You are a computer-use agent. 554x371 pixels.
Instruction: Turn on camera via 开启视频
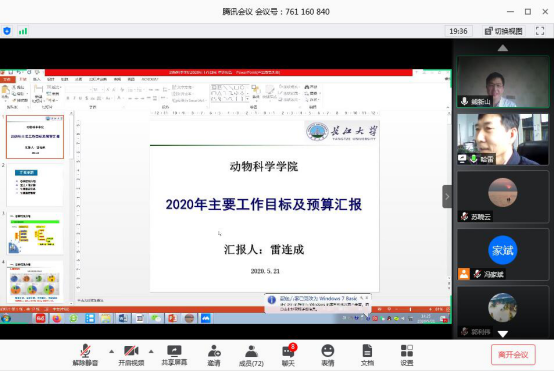(131, 354)
